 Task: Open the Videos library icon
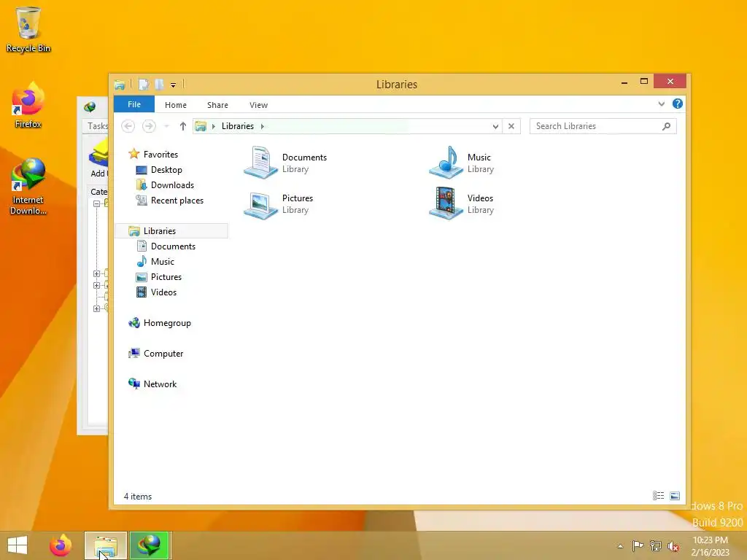[x=446, y=203]
